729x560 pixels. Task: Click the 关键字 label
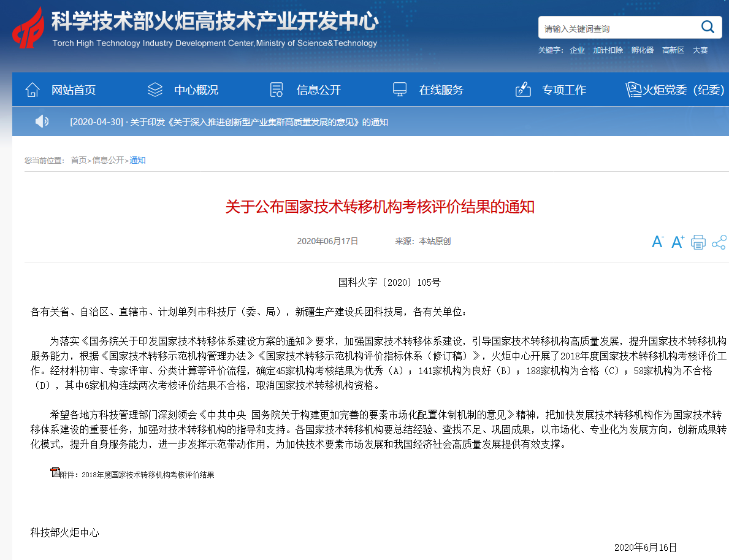[x=551, y=50]
